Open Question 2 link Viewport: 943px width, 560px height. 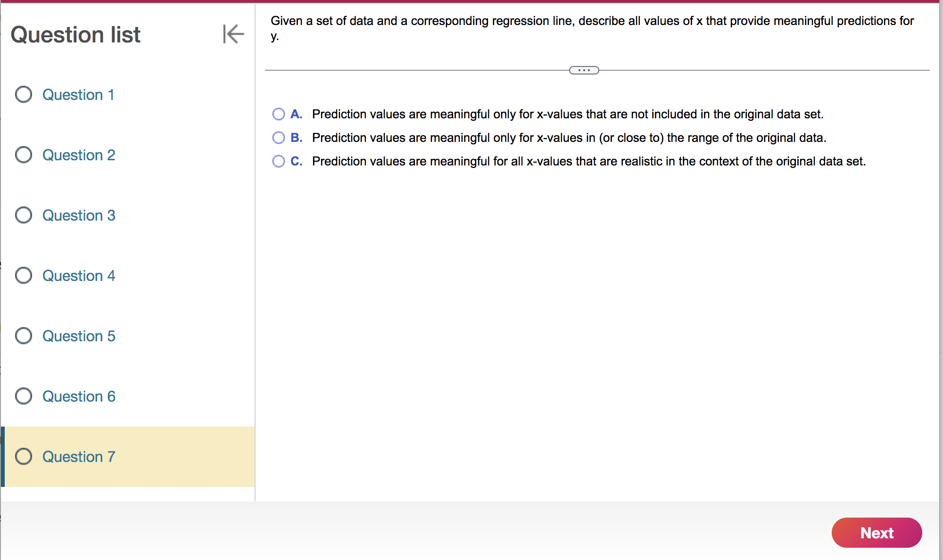pos(79,155)
